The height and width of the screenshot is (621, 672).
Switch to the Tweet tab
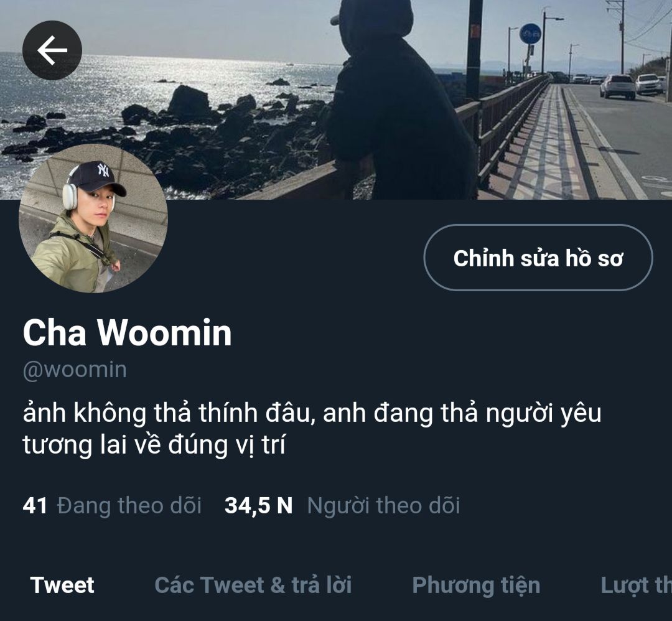[62, 585]
